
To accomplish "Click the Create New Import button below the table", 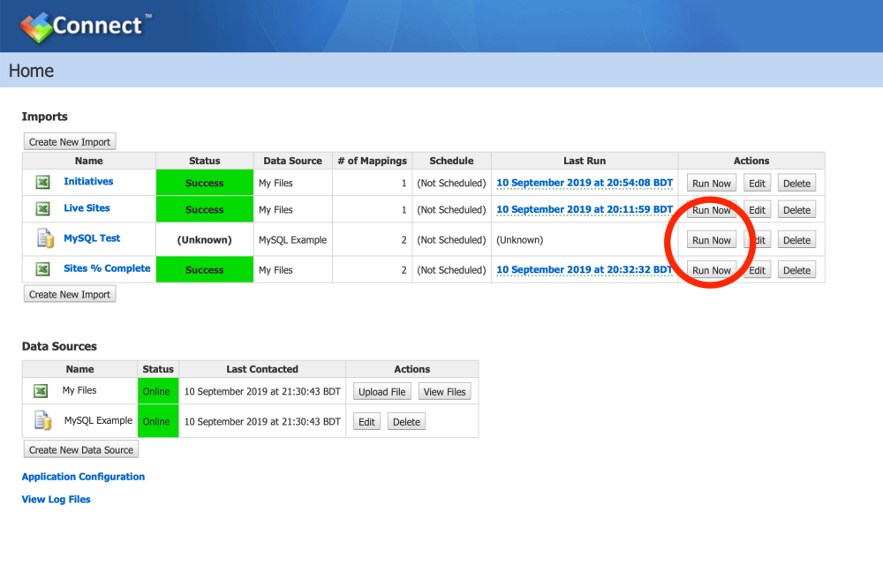I will [70, 294].
